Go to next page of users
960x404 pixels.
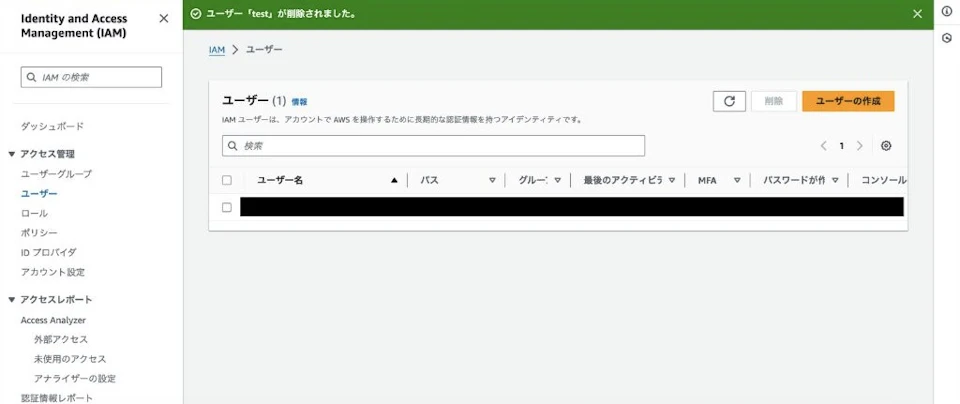pos(860,146)
